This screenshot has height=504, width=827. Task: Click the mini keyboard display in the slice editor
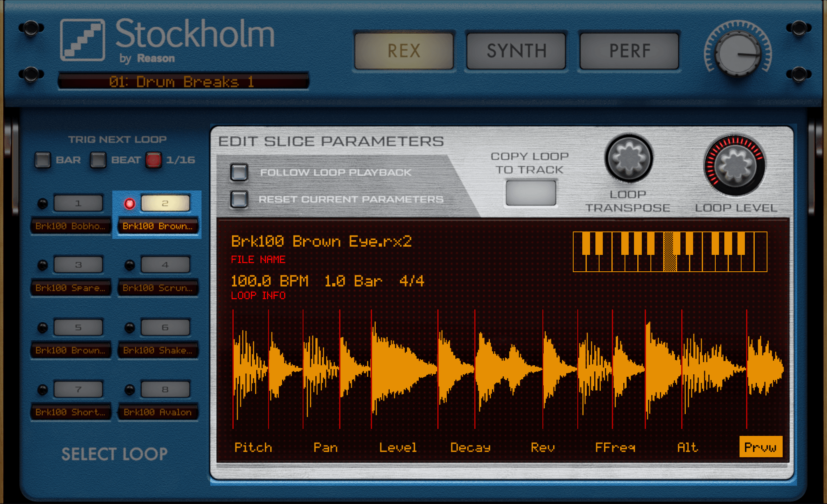[x=670, y=252]
